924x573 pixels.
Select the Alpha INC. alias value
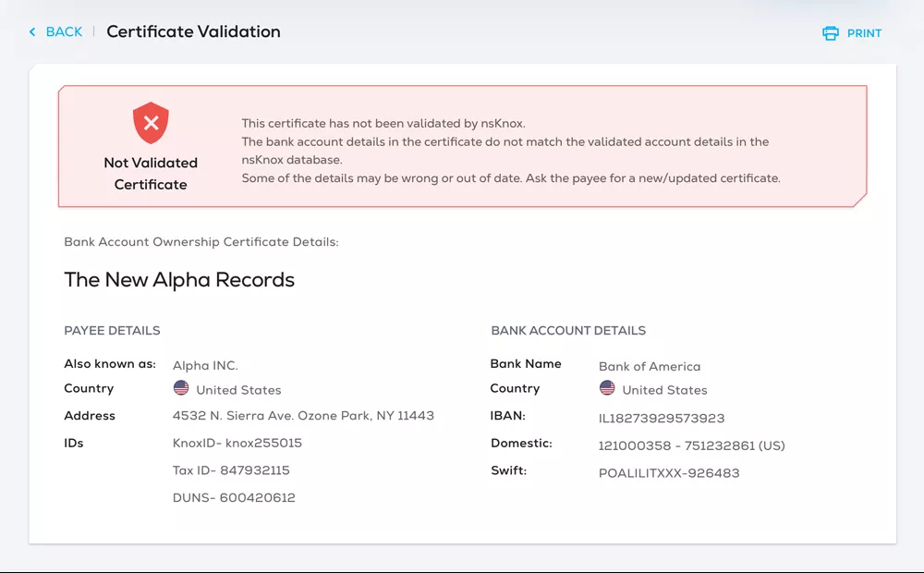[205, 366]
